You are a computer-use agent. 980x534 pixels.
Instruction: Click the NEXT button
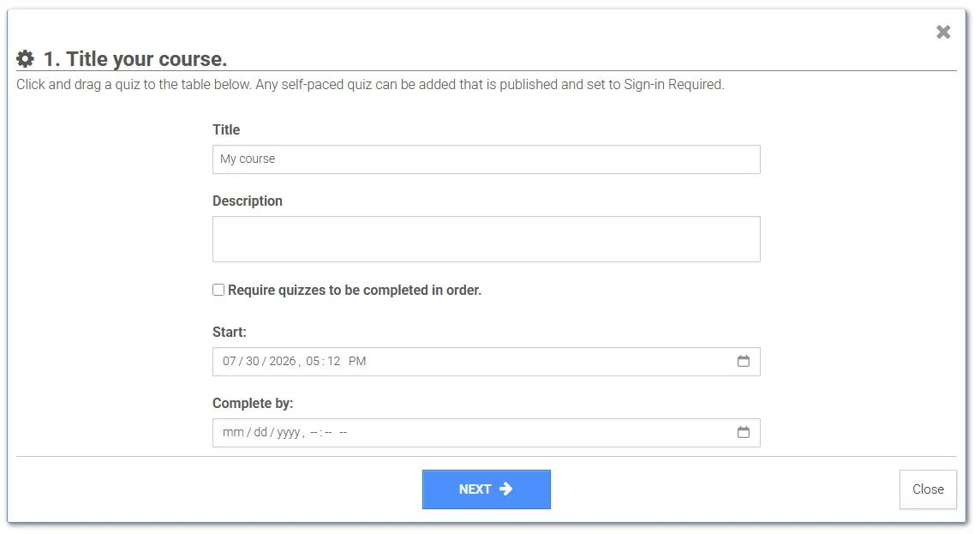487,489
